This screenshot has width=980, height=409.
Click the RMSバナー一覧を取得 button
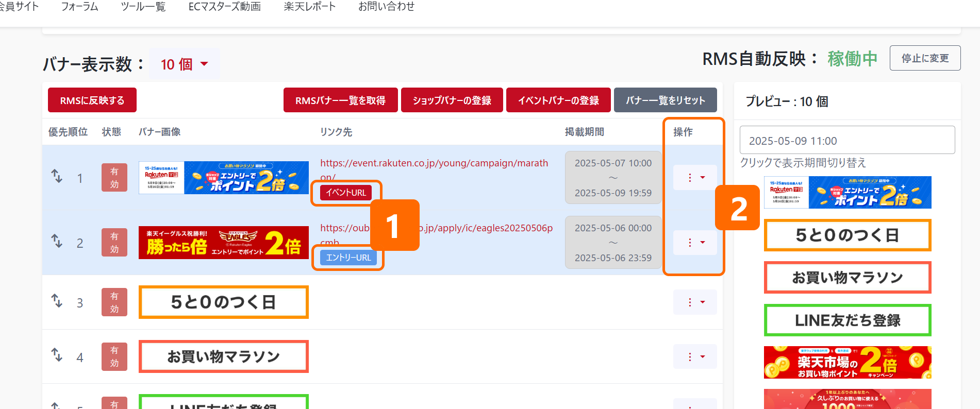[x=340, y=100]
